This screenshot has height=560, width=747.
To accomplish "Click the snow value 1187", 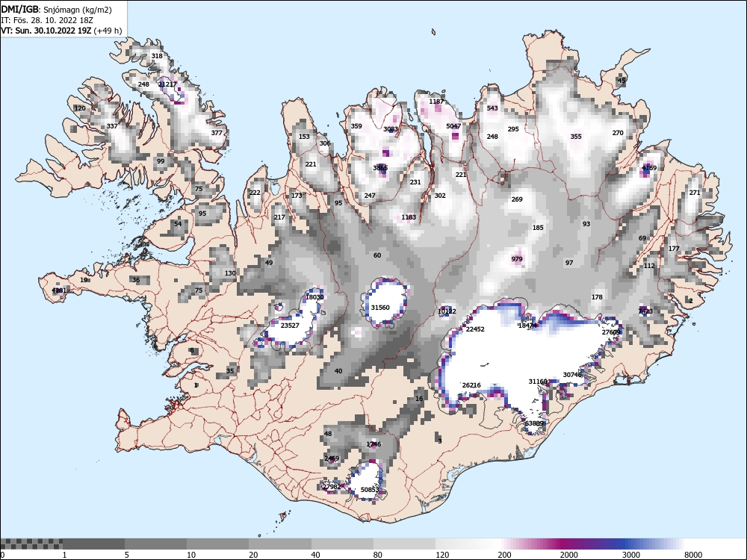I will click(x=436, y=102).
